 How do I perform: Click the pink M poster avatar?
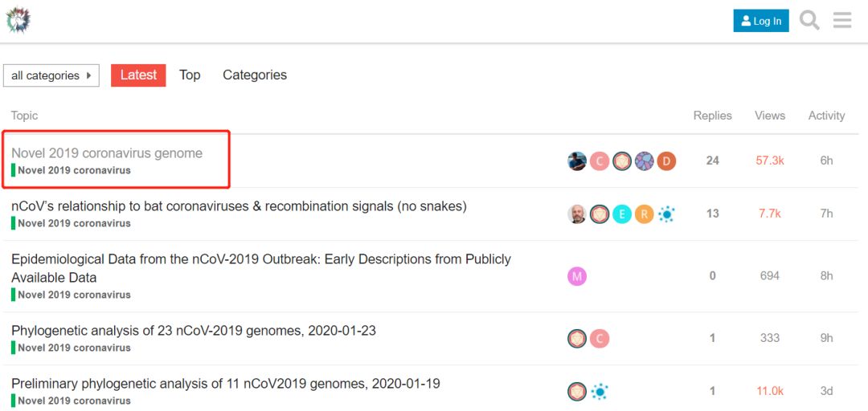pyautogui.click(x=577, y=276)
